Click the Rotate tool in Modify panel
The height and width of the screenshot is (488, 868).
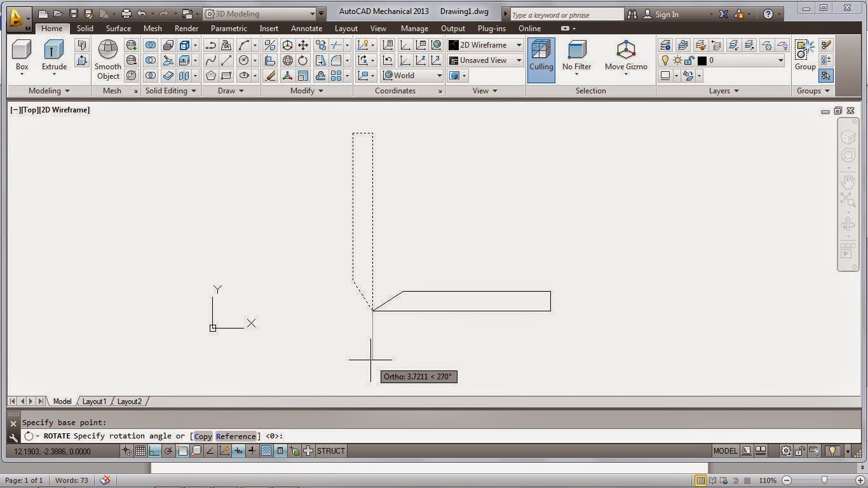[x=303, y=60]
